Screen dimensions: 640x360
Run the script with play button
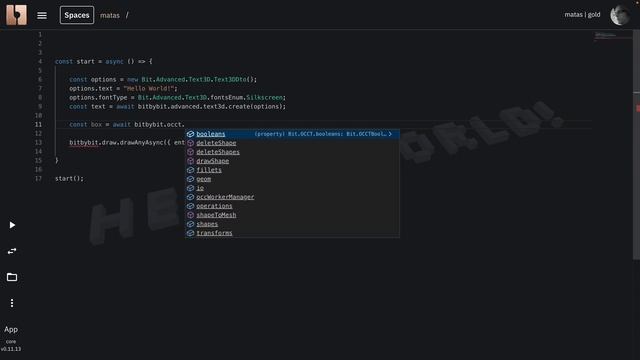click(12, 225)
